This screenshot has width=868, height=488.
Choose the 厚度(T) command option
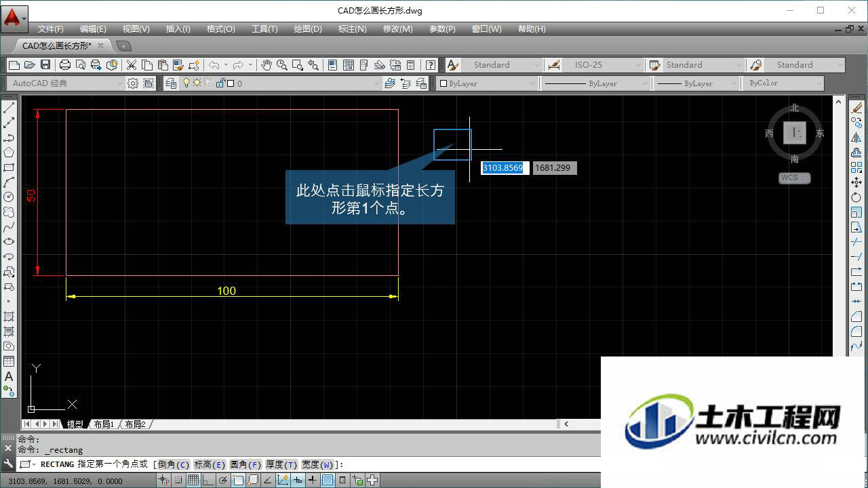click(x=281, y=464)
